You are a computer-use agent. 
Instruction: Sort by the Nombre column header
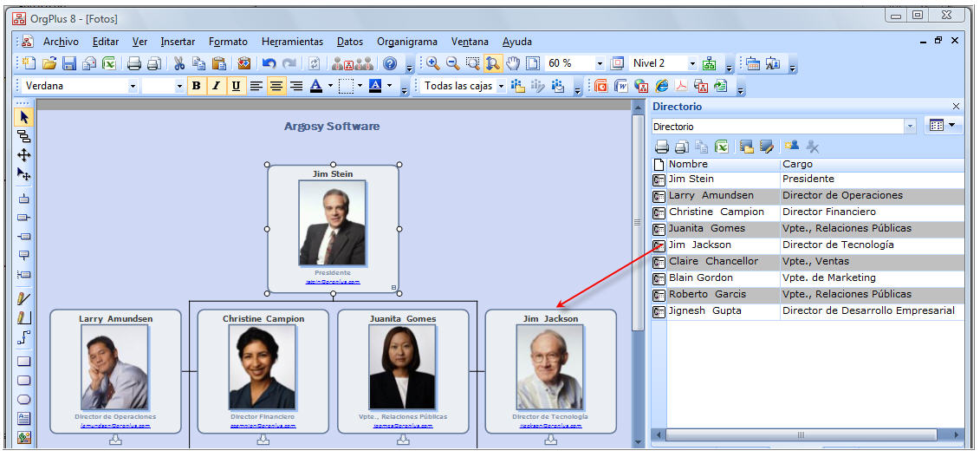(724, 165)
